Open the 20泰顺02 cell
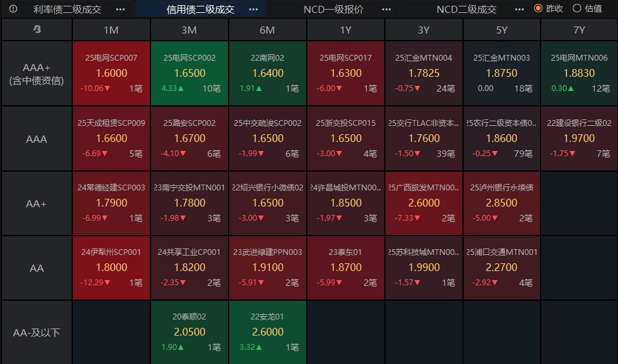The image size is (618, 364). point(189,332)
